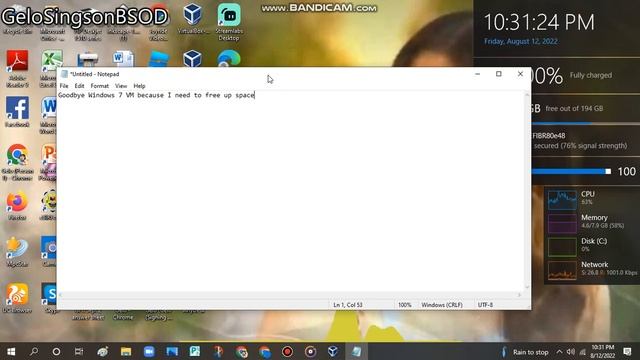Click the volume slider showing 100

click(571, 171)
